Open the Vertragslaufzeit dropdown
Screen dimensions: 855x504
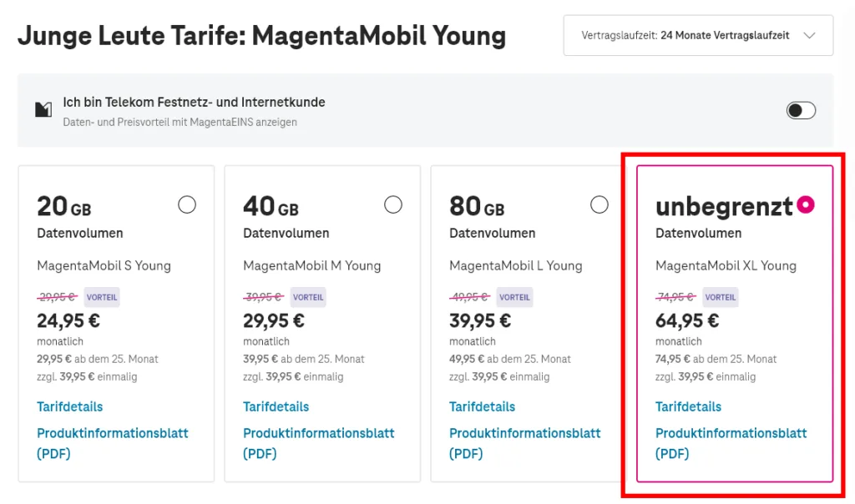point(698,35)
